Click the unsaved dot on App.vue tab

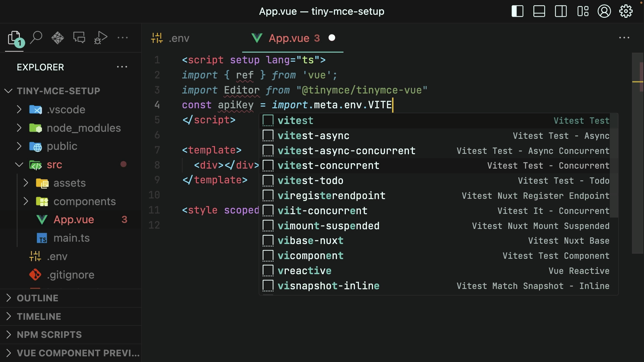click(x=332, y=38)
